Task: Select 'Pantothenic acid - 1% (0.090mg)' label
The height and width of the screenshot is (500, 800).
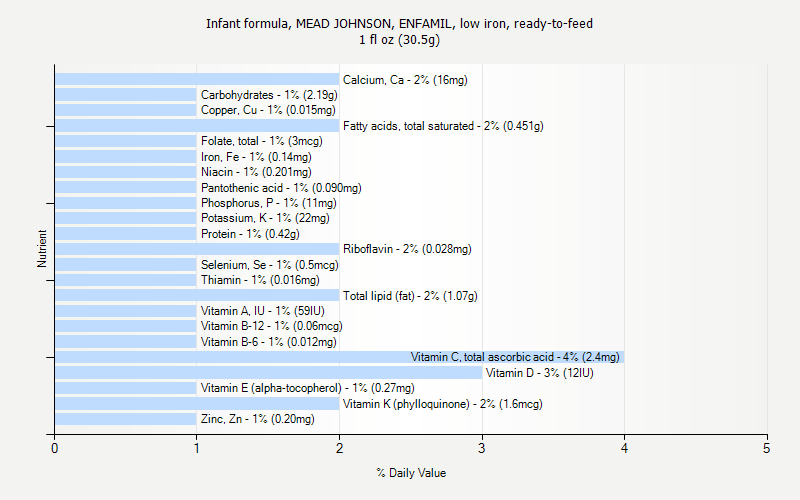Action: [x=281, y=188]
